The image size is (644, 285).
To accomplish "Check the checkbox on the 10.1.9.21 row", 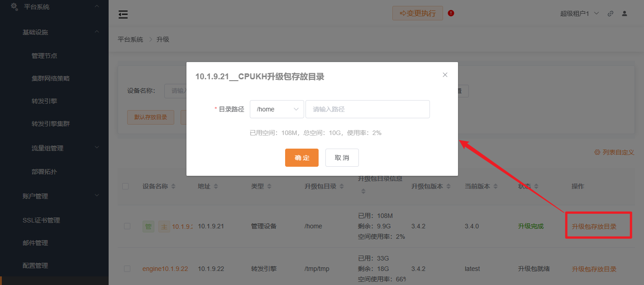I will 127,226.
